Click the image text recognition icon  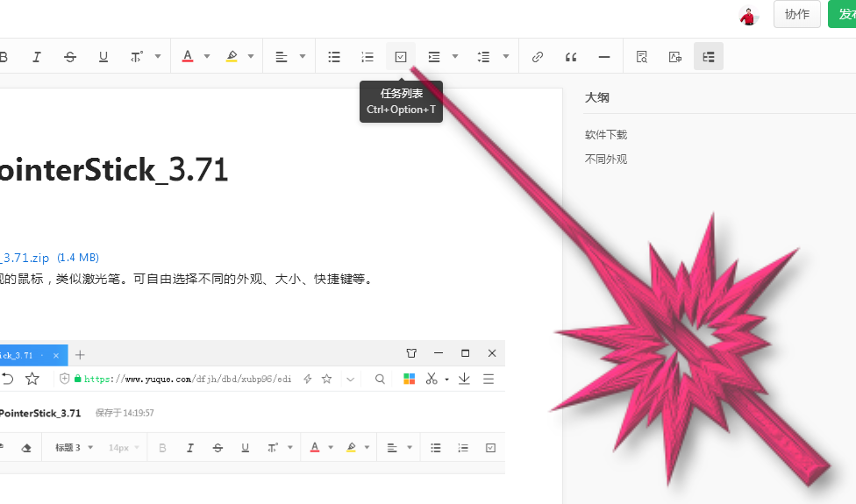[675, 57]
